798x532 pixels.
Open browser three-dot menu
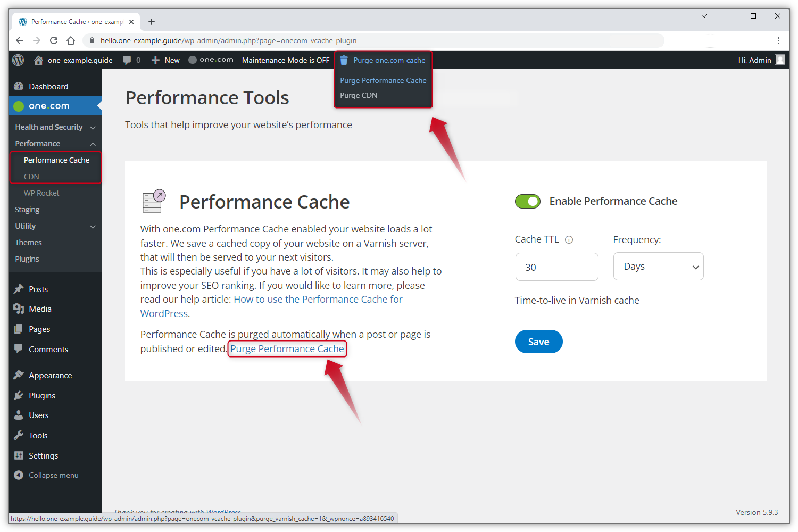pyautogui.click(x=778, y=40)
